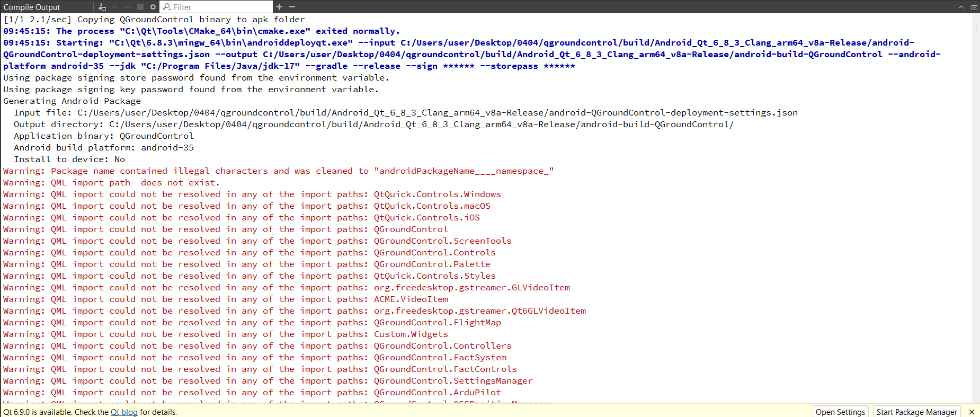
Task: Click 'Application binary: QGroundControl' line
Action: click(104, 136)
